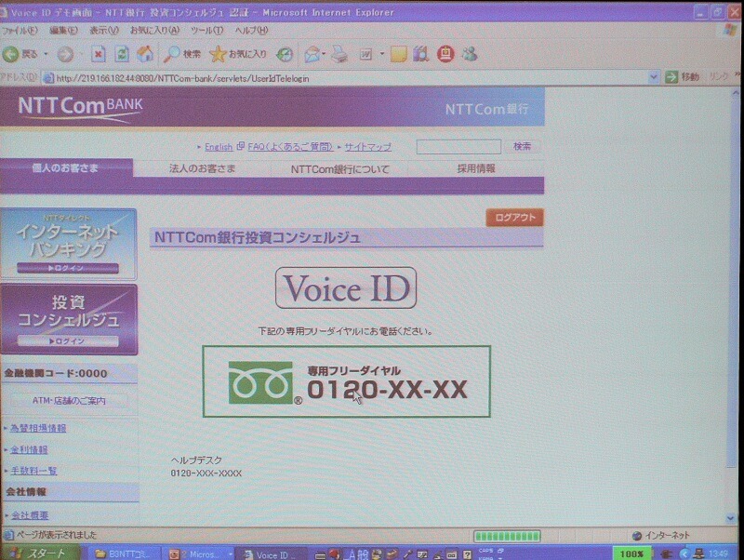Image resolution: width=744 pixels, height=560 pixels.
Task: Switch to the Voice ID taskbar item
Action: tap(272, 554)
